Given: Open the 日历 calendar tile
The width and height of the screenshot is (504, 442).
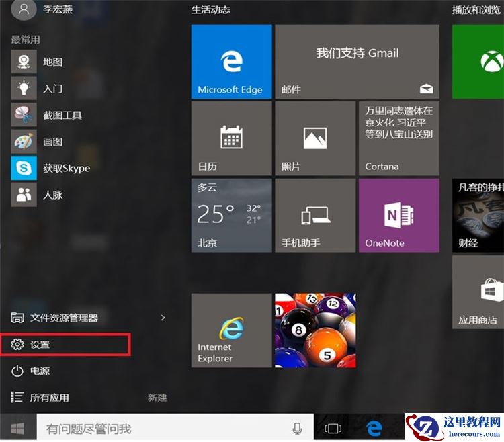Looking at the screenshot, I should [231, 138].
